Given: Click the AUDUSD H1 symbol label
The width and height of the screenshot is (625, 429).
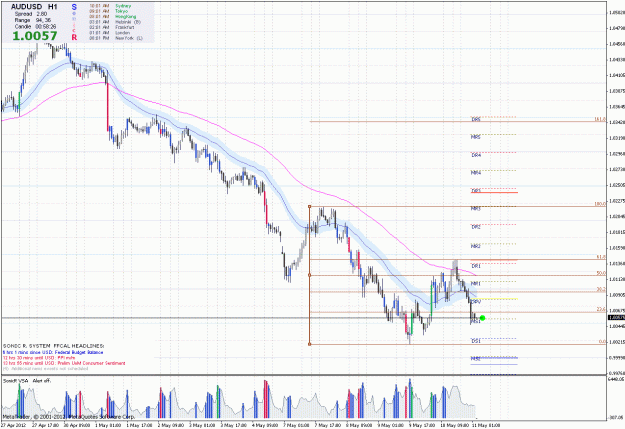Looking at the screenshot, I should point(34,7).
